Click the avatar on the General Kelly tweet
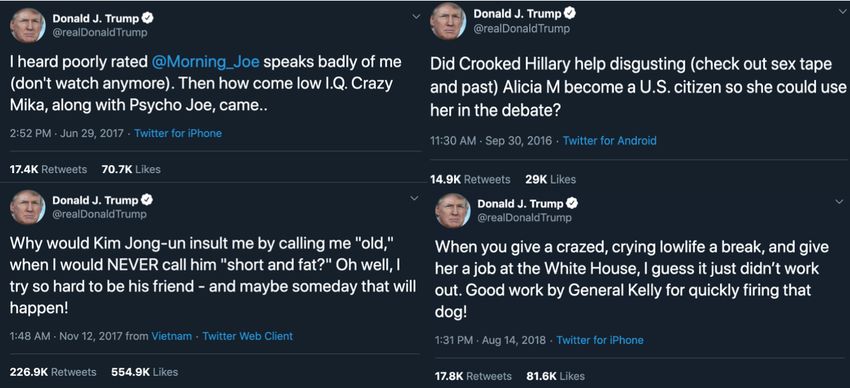Viewport: 850px width, 388px height. click(453, 210)
